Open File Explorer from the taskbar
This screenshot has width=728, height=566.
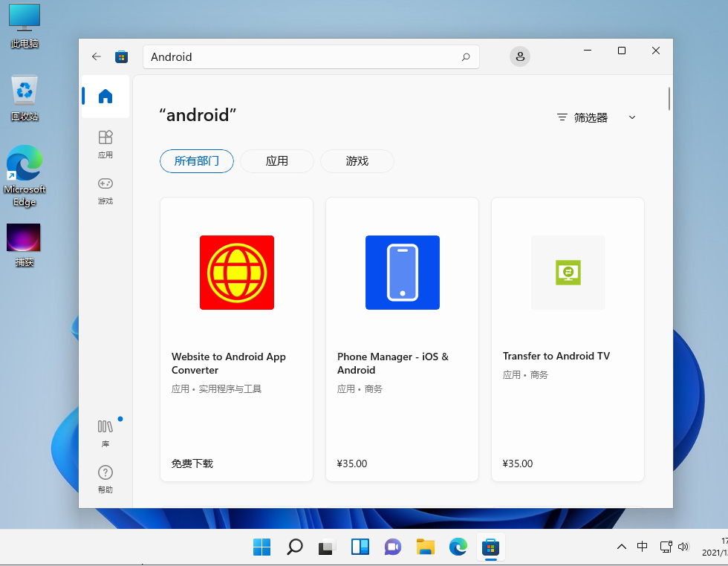tap(425, 547)
